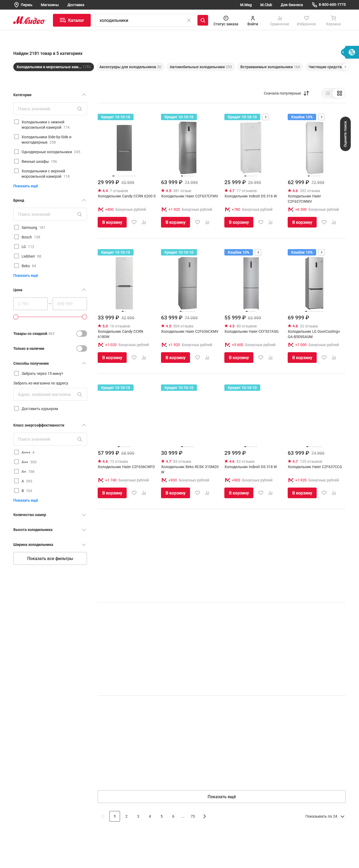Screen dimensions: 359x868
Task: Open Магазины in top bar
Action: (x=50, y=5)
